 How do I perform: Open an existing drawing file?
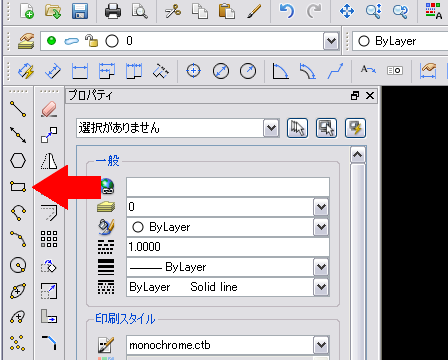click(x=53, y=10)
